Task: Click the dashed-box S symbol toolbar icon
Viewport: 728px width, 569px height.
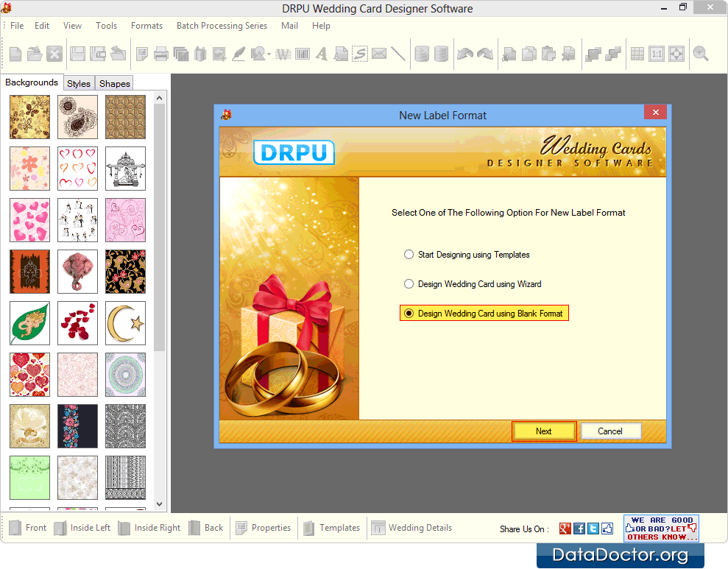Action: tap(360, 54)
